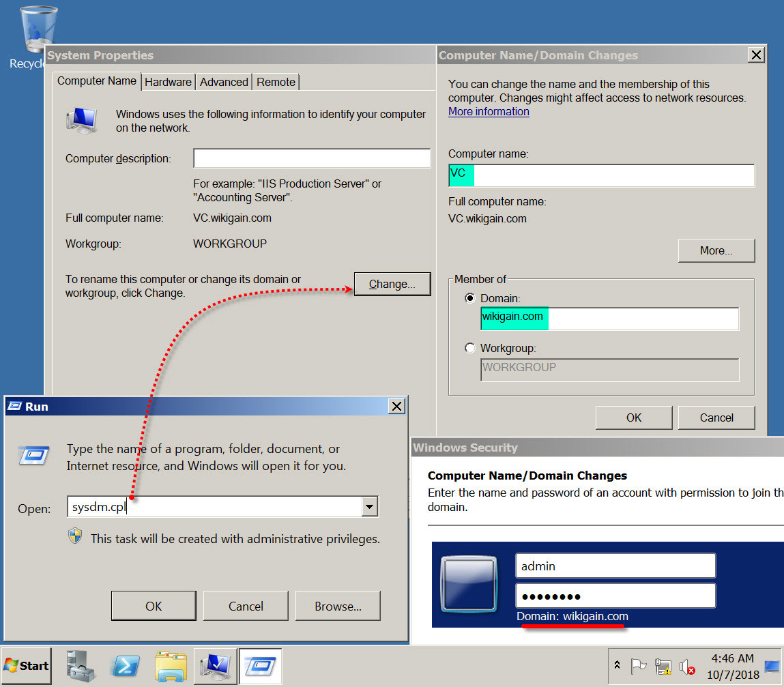Screen dimensions: 784x687
Task: Show hidden tray icons chevron
Action: (617, 665)
